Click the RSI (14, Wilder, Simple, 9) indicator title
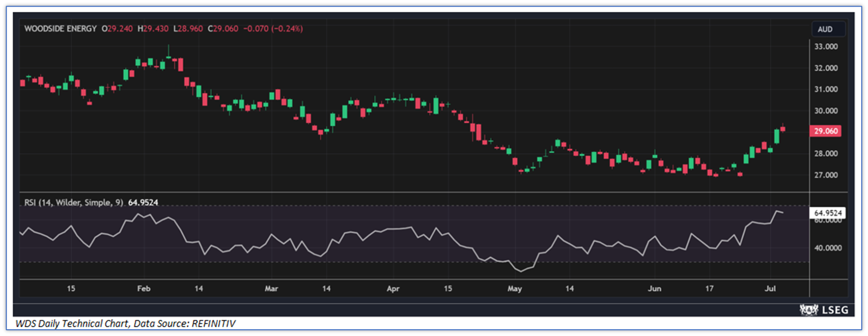Screen dimensions: 868x336 pyautogui.click(x=74, y=202)
